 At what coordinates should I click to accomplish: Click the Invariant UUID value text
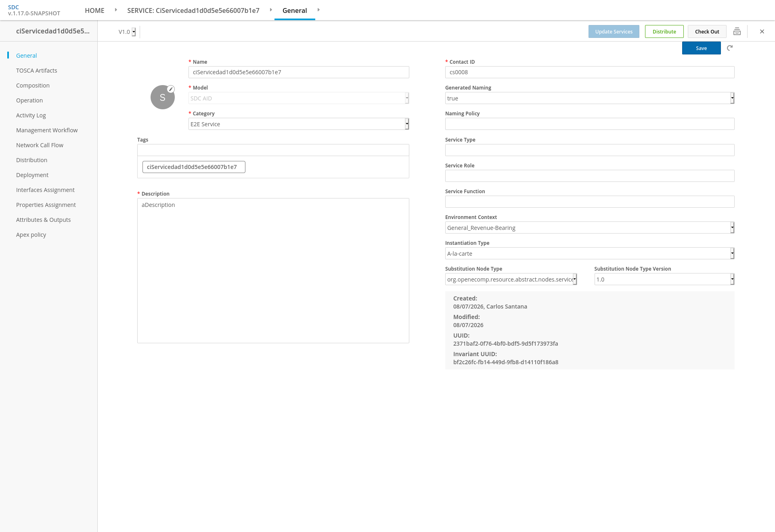coord(506,362)
